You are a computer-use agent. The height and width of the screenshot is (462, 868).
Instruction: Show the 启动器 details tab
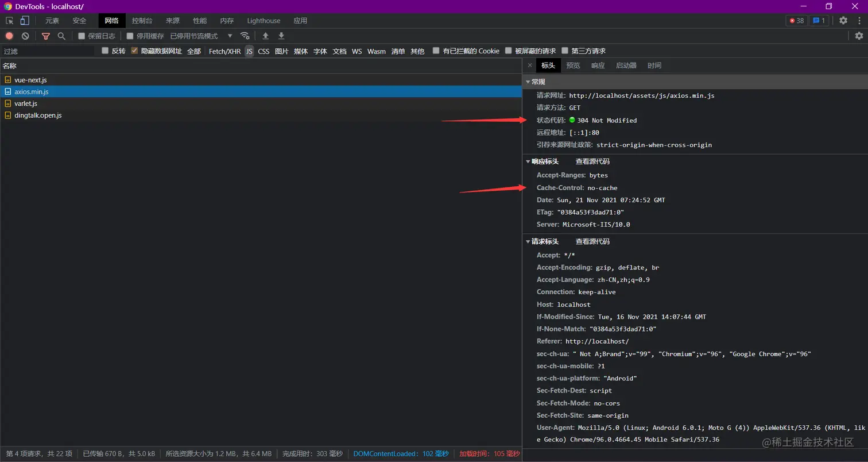click(x=626, y=66)
